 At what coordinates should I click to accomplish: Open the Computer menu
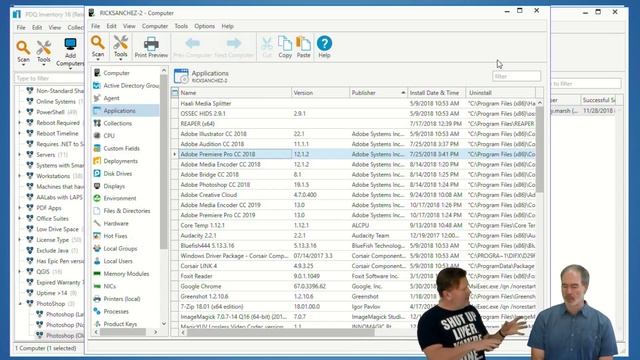(x=155, y=26)
